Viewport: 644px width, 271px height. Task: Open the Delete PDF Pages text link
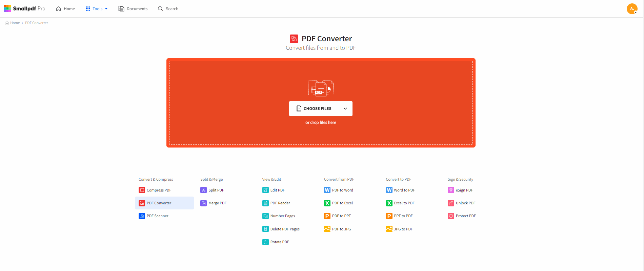(x=285, y=229)
